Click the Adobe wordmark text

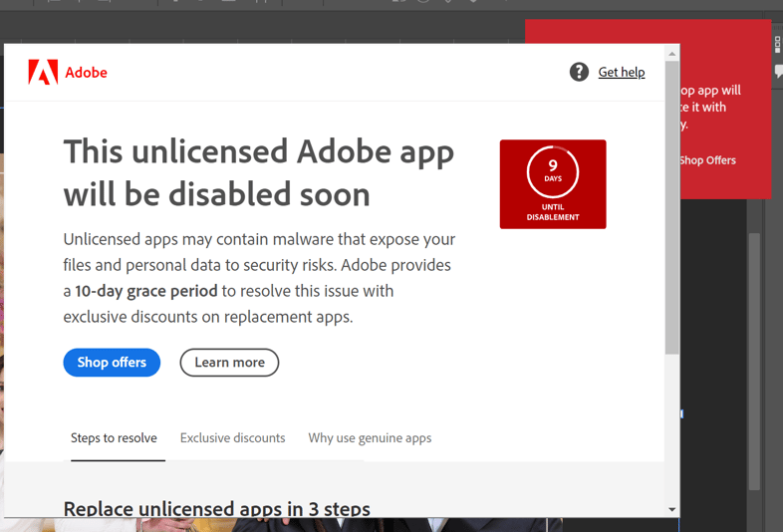click(x=86, y=73)
